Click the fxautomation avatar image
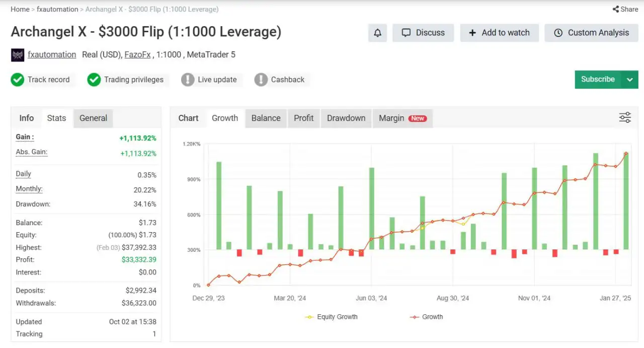Image resolution: width=644 pixels, height=348 pixels. pos(18,55)
